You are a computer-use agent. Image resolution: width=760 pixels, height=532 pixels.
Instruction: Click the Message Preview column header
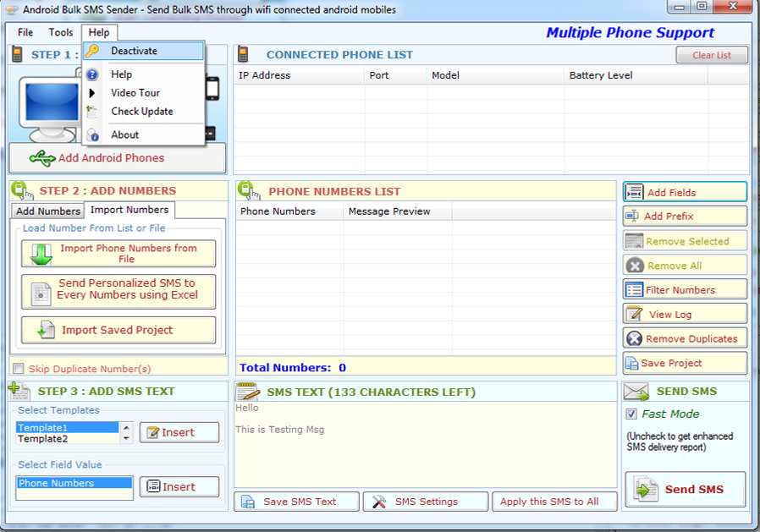click(x=398, y=211)
